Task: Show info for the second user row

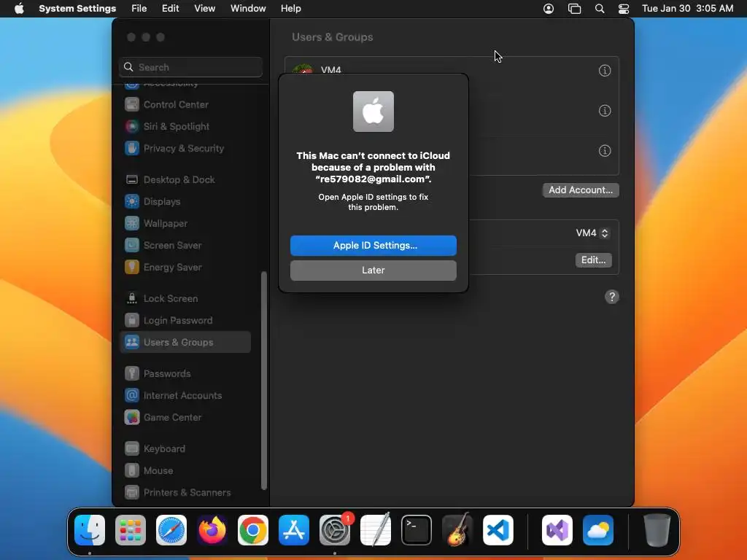Action: click(605, 111)
